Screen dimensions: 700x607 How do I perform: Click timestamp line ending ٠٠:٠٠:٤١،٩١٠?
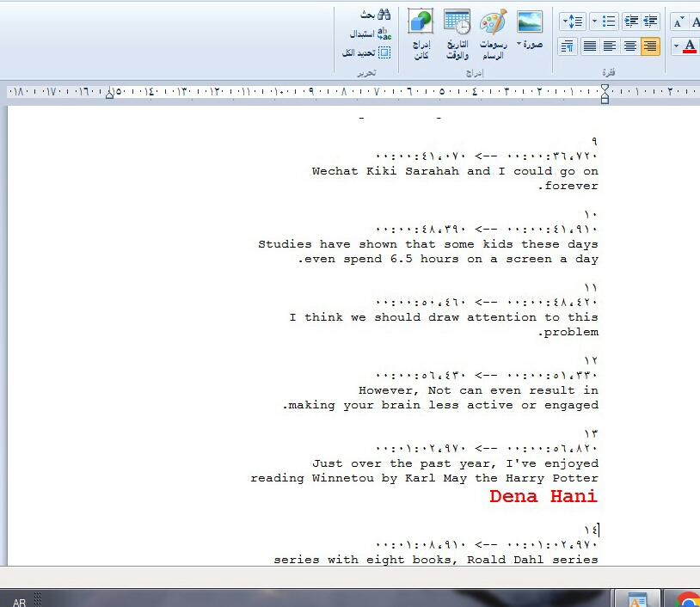(487, 230)
